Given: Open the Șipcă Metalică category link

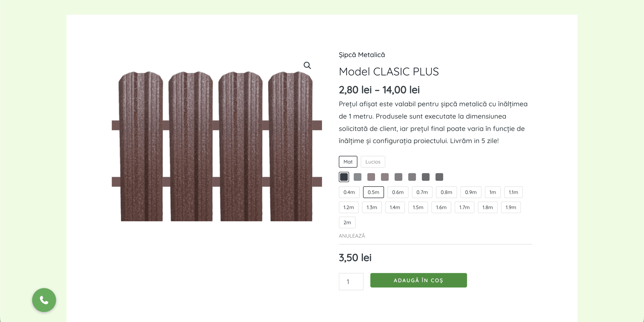Looking at the screenshot, I should click(x=362, y=55).
